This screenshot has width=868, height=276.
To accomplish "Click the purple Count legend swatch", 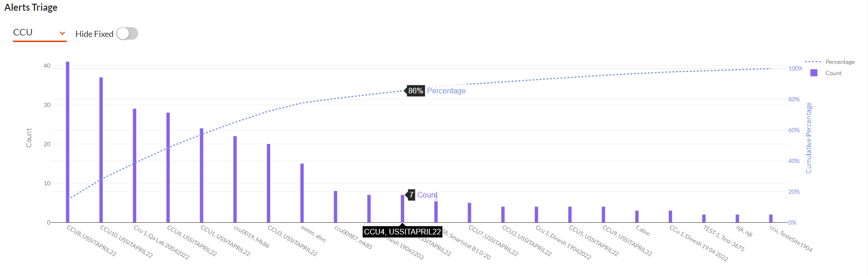I will point(814,73).
